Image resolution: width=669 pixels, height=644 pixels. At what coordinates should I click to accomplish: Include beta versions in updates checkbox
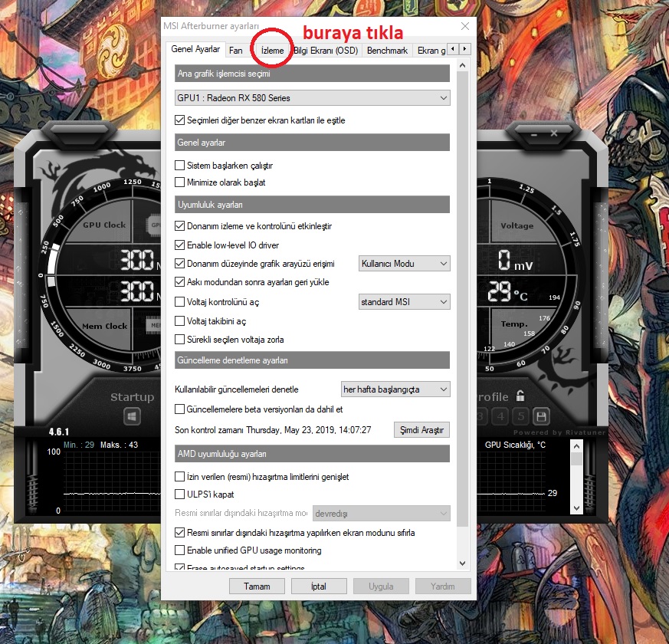[x=179, y=409]
